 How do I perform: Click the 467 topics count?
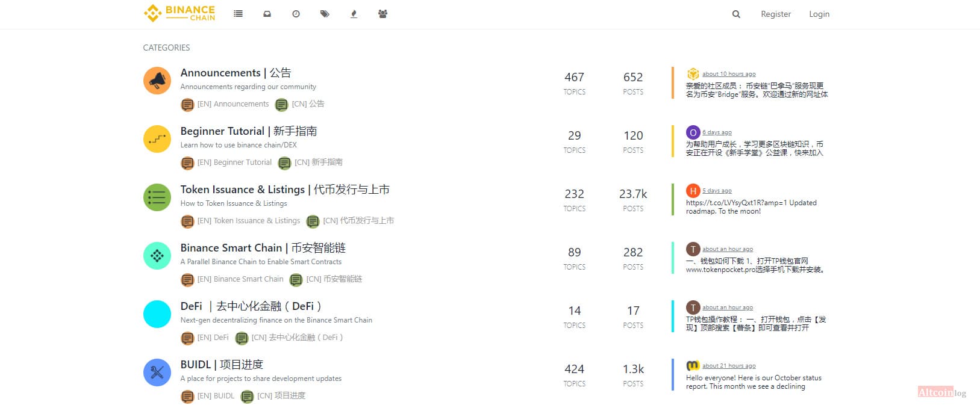click(x=574, y=77)
